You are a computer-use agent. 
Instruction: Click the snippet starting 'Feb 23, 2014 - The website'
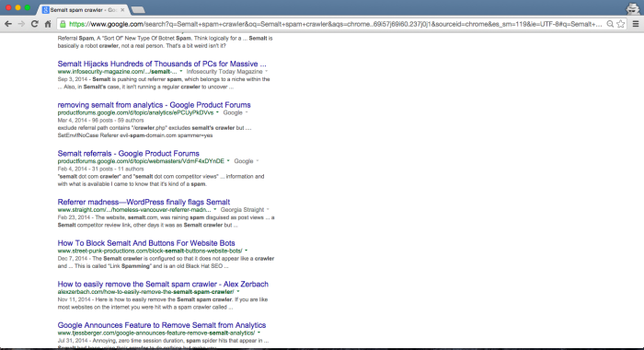(166, 221)
